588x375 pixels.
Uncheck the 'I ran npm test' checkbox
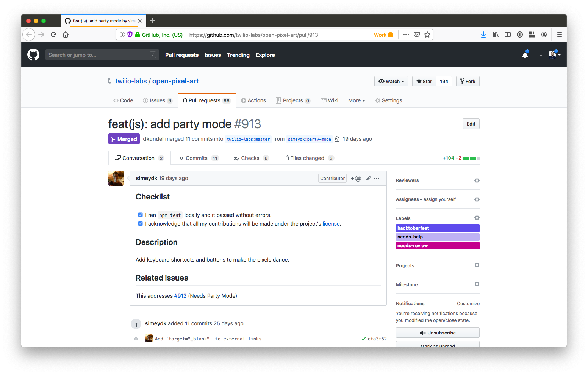coord(140,215)
